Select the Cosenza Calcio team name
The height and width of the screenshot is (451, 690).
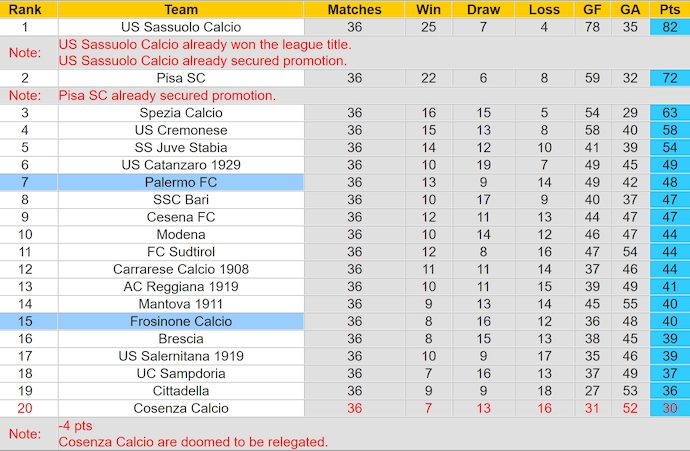181,408
